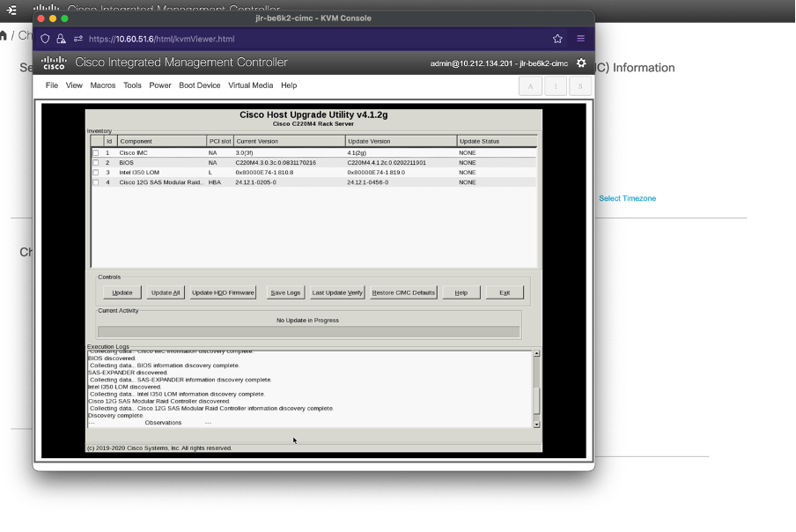Click the 'A' keyboard indicator button
The image size is (796, 532).
coord(530,85)
